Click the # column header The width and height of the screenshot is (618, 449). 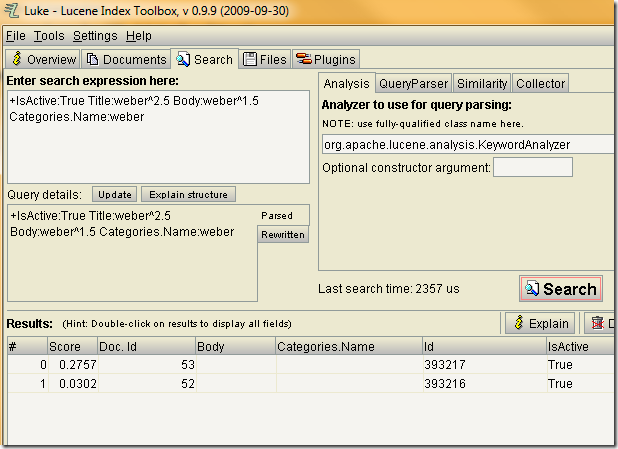tap(28, 347)
